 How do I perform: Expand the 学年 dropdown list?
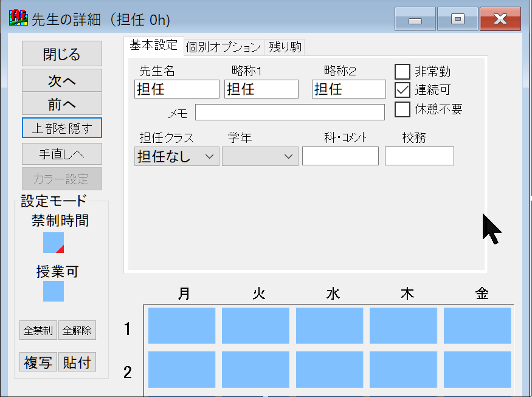point(260,156)
